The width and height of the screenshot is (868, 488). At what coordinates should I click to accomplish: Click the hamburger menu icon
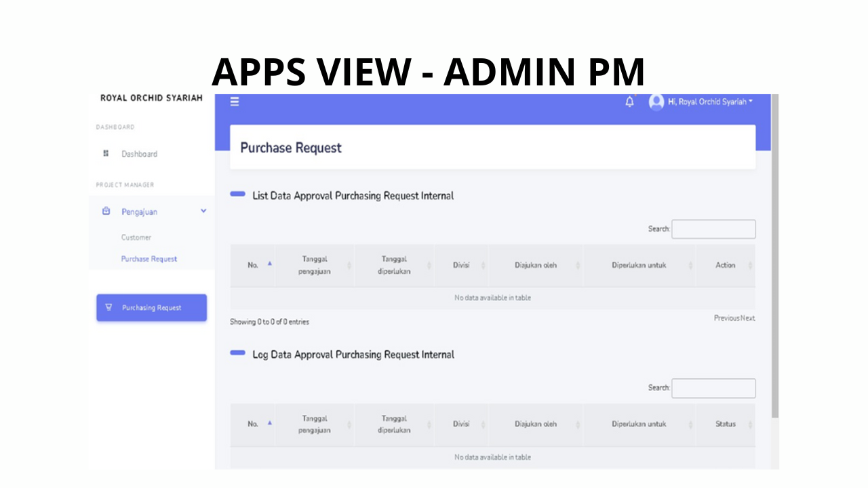pos(235,102)
